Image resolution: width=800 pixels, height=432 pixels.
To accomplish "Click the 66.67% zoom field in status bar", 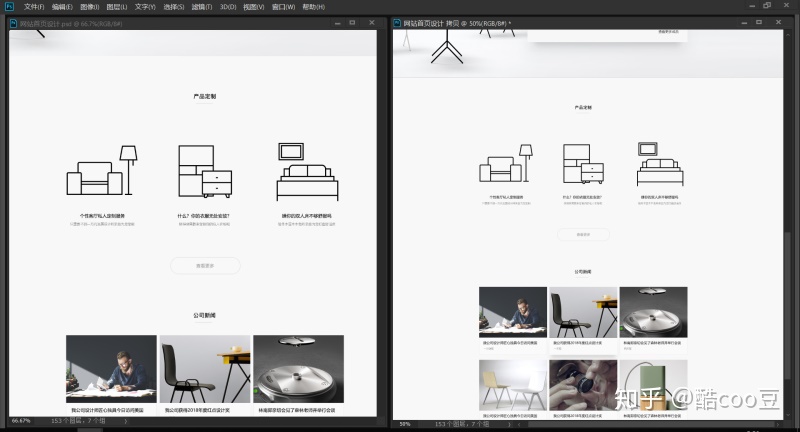I will (x=21, y=421).
